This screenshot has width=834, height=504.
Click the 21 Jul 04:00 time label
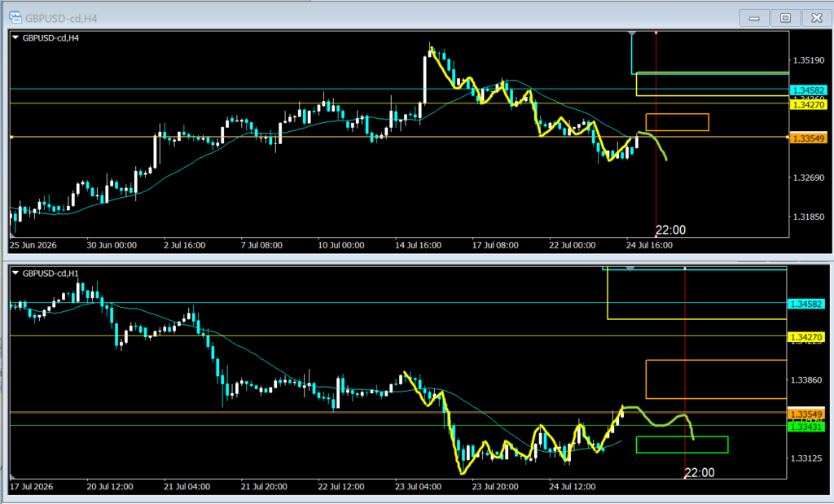187,486
